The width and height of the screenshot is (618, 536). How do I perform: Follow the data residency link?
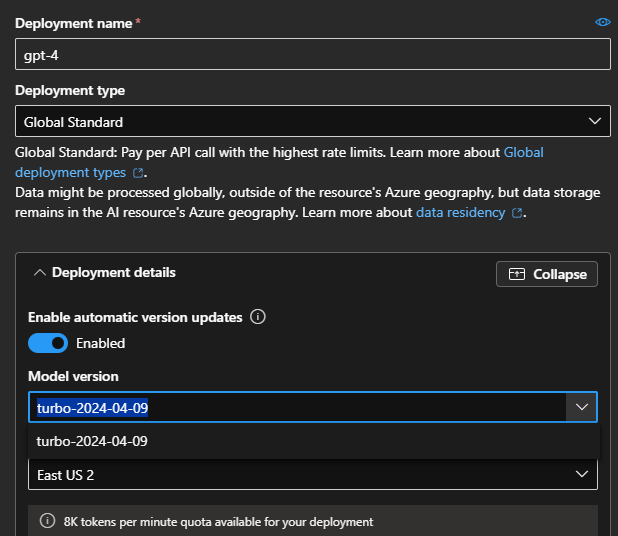(460, 212)
